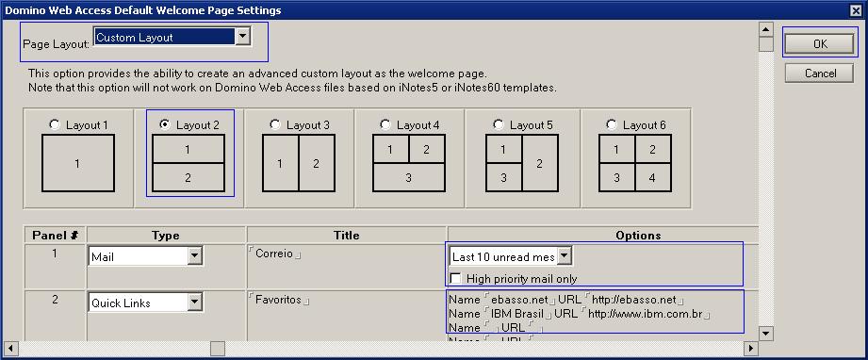
Task: Click the Layout 5 diagram thumbnail
Action: (x=521, y=163)
